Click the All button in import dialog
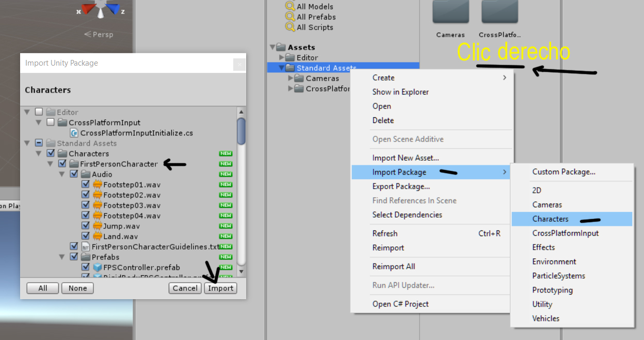 tap(43, 288)
